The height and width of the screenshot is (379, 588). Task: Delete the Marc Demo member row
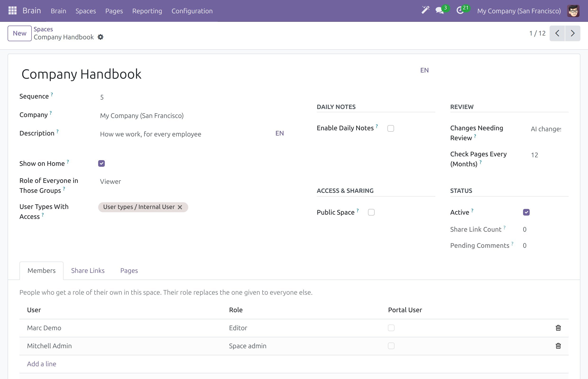pyautogui.click(x=558, y=328)
